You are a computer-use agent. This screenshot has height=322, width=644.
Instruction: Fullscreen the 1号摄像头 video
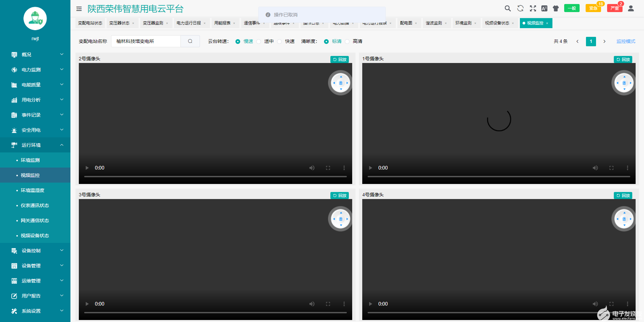[x=611, y=168]
